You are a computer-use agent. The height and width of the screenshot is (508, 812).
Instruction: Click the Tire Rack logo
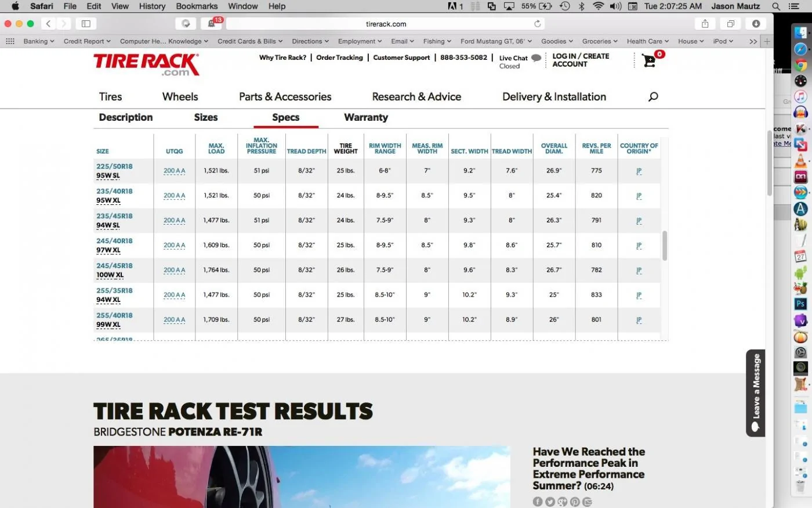point(147,64)
